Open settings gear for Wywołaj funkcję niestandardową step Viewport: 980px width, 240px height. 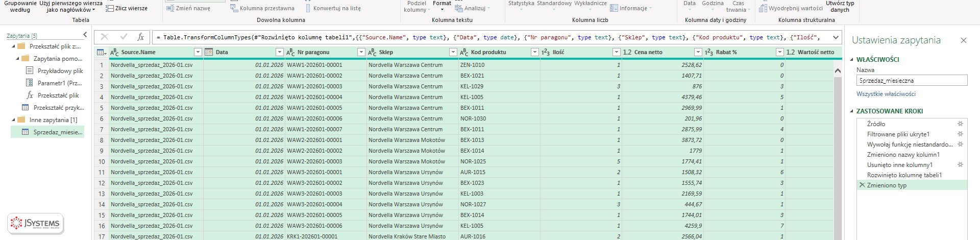click(x=960, y=144)
